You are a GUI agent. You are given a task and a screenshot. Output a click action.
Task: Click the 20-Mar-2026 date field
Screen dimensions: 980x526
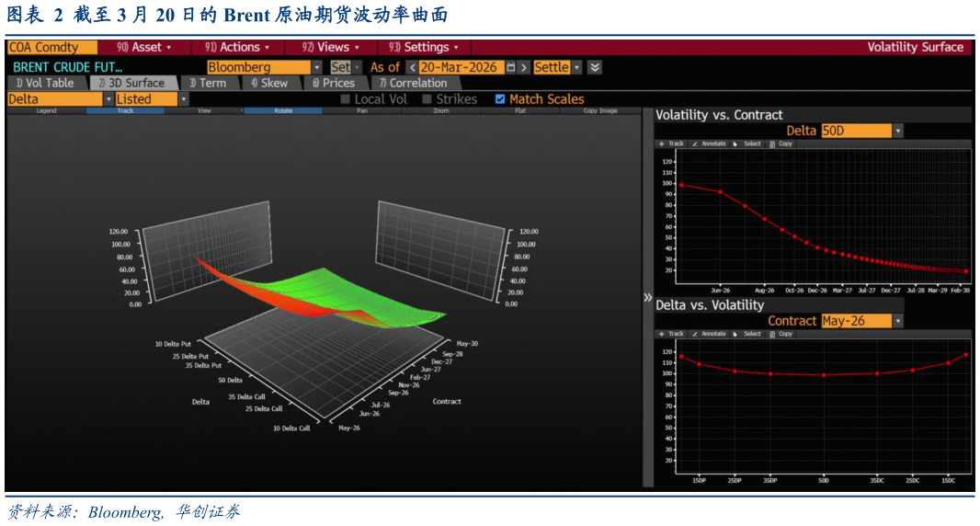462,67
